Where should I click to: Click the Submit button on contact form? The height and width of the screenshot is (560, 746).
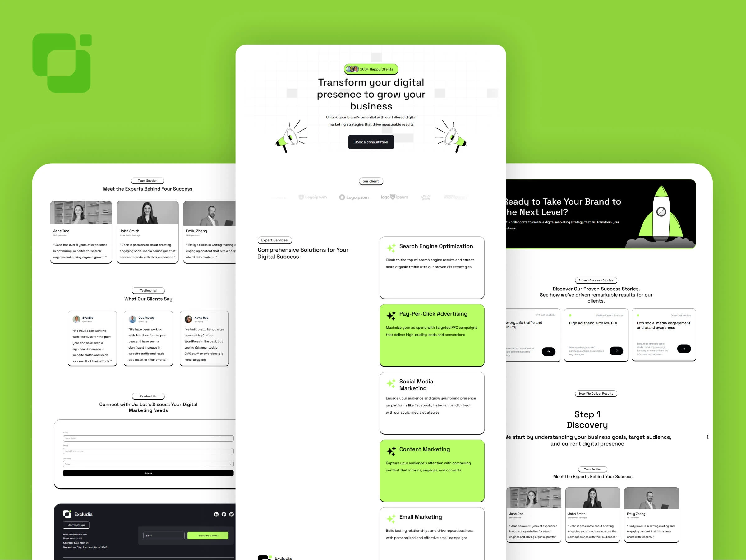coord(147,474)
